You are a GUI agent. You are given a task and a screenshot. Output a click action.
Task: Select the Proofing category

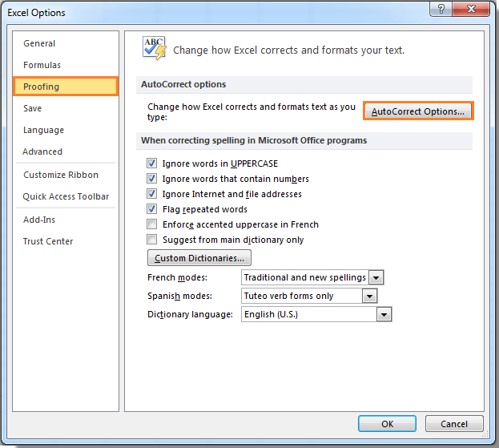tap(66, 87)
